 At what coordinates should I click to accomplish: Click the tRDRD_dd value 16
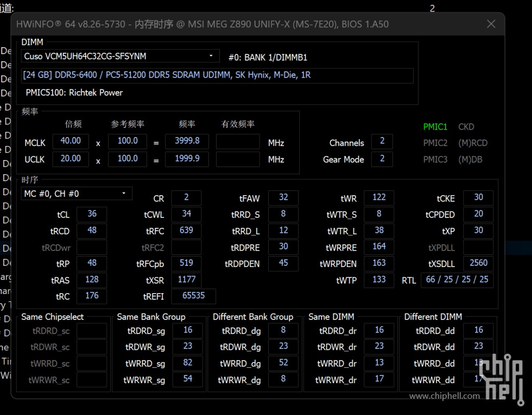click(478, 330)
